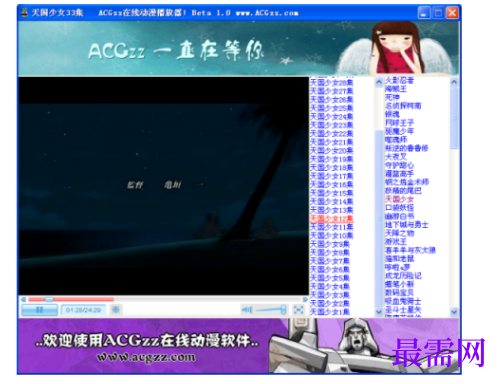Open episode 天国少女7集
Screen dimensions: 504x384
(330, 261)
